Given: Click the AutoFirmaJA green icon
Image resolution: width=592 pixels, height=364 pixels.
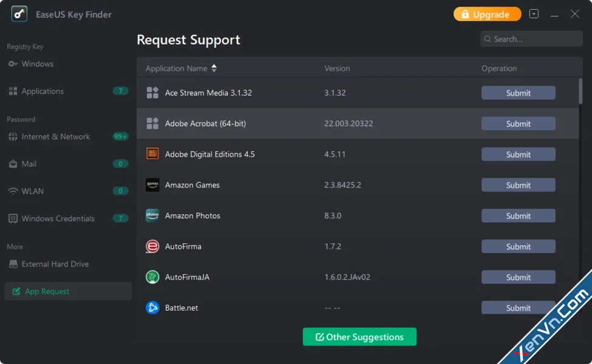Looking at the screenshot, I should coord(152,277).
